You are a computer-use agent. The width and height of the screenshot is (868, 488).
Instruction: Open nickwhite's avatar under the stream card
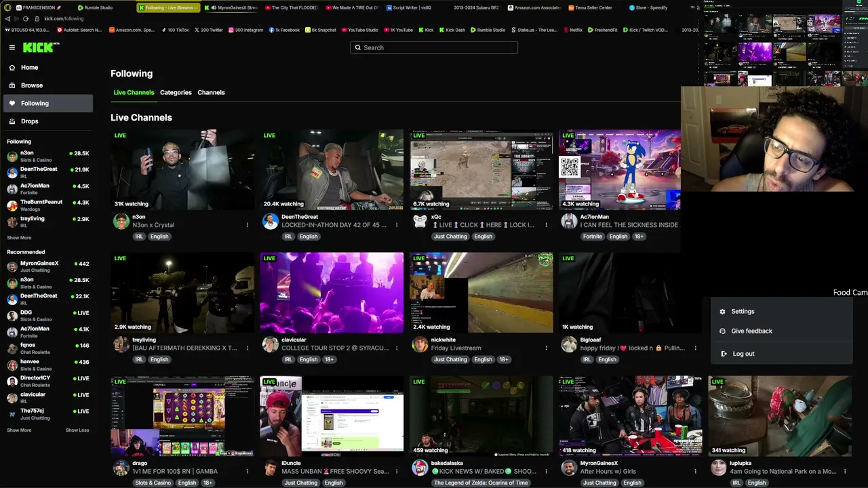point(420,344)
